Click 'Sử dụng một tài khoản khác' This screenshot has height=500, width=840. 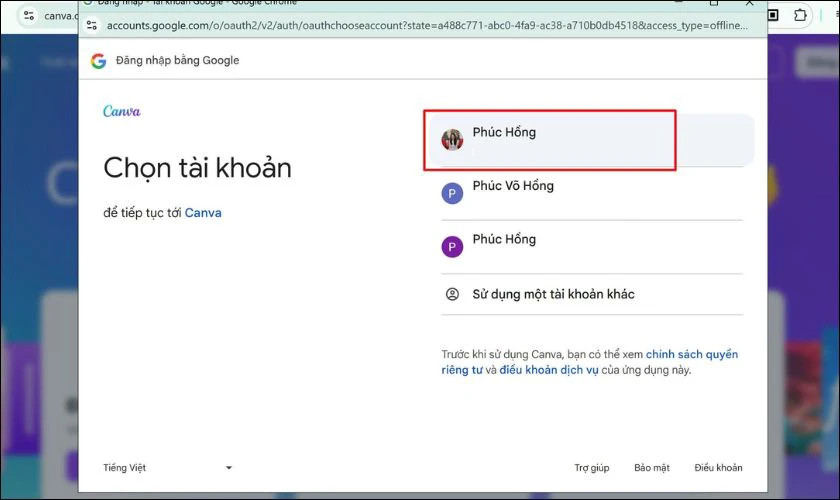coord(591,294)
